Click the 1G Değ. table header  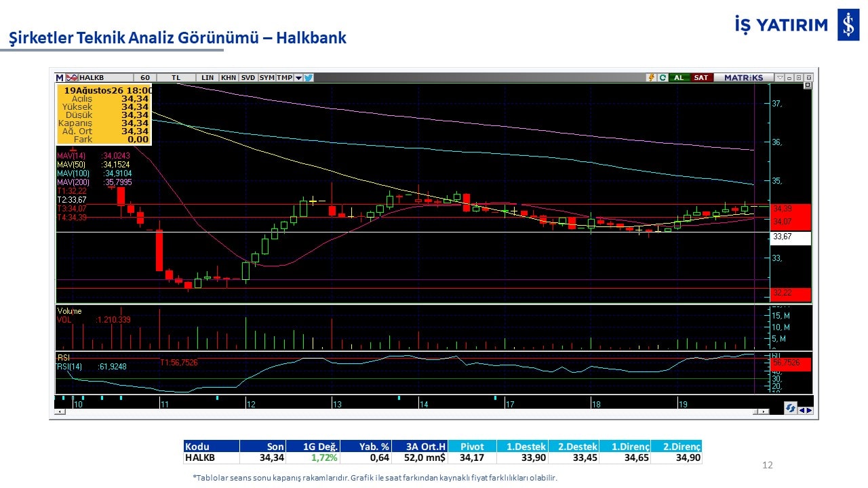pyautogui.click(x=313, y=447)
